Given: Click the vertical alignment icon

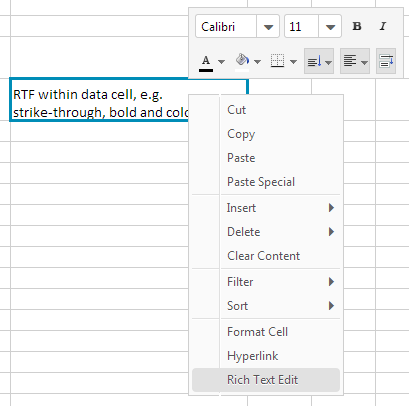Looking at the screenshot, I should point(314,61).
